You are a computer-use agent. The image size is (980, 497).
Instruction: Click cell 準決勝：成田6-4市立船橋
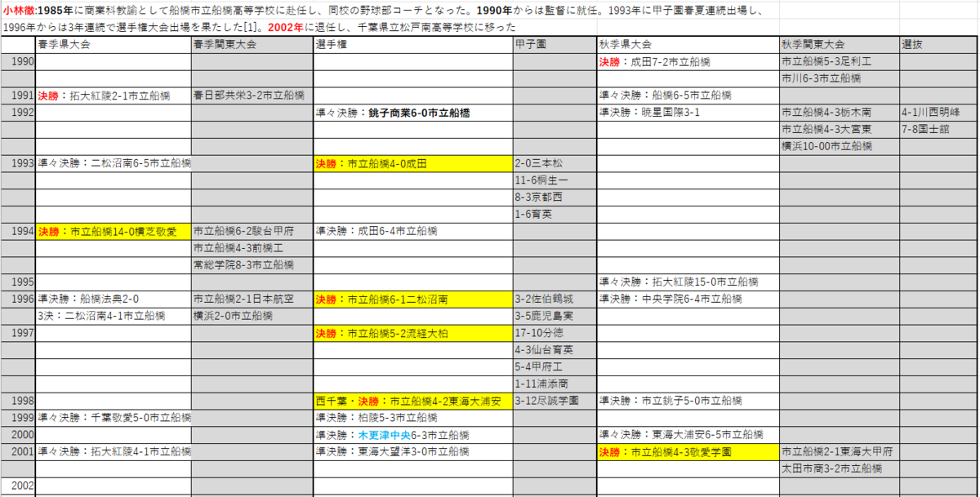(412, 232)
